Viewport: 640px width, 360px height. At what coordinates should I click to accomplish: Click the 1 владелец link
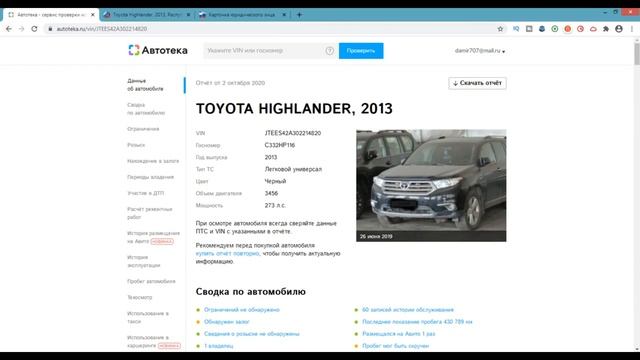coord(218,346)
